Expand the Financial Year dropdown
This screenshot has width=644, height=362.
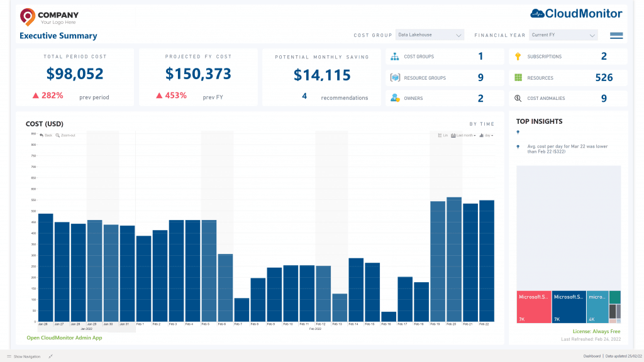(x=563, y=35)
